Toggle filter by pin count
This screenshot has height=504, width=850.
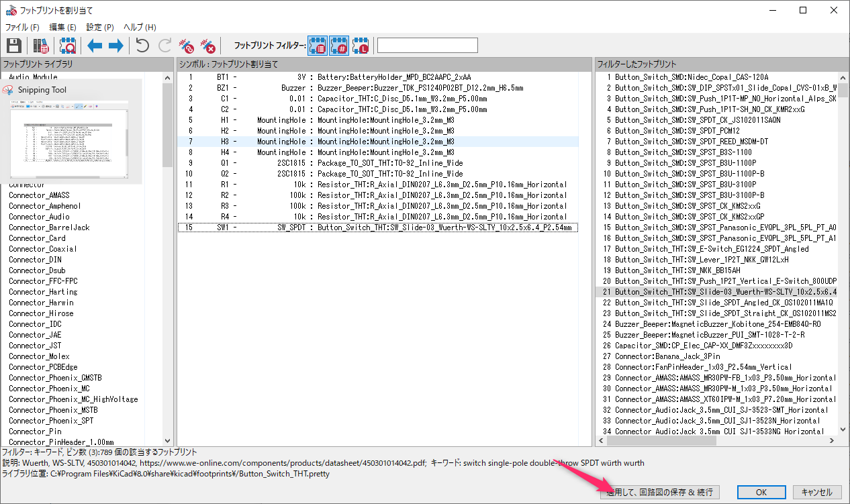click(x=339, y=46)
